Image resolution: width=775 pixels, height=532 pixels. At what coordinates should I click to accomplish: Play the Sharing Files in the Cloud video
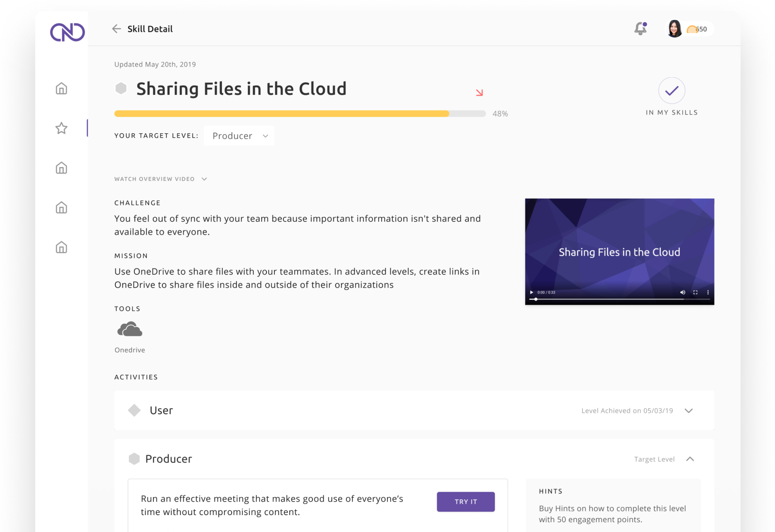(532, 292)
